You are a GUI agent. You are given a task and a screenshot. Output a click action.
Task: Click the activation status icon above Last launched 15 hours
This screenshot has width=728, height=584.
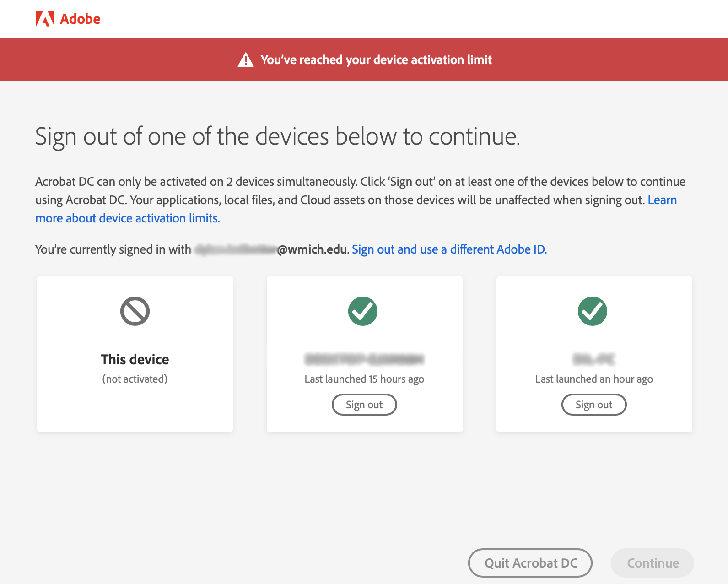point(364,311)
